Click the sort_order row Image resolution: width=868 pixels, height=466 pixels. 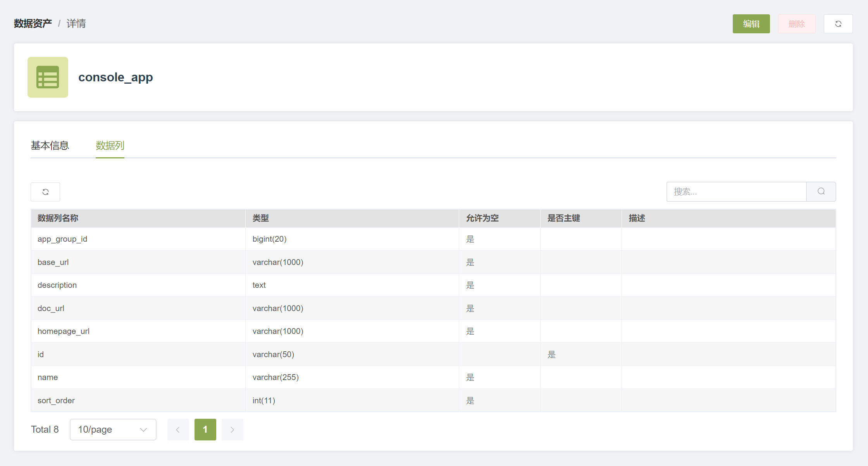433,401
